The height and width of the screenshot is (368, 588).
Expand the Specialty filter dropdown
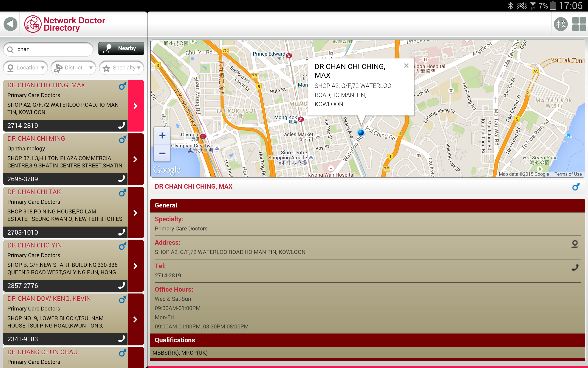[122, 68]
